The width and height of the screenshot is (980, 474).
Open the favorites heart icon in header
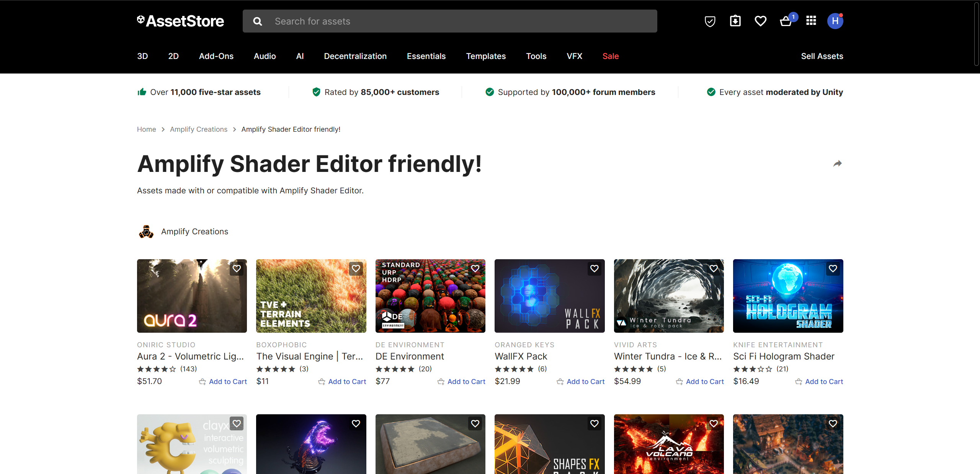[x=760, y=21]
